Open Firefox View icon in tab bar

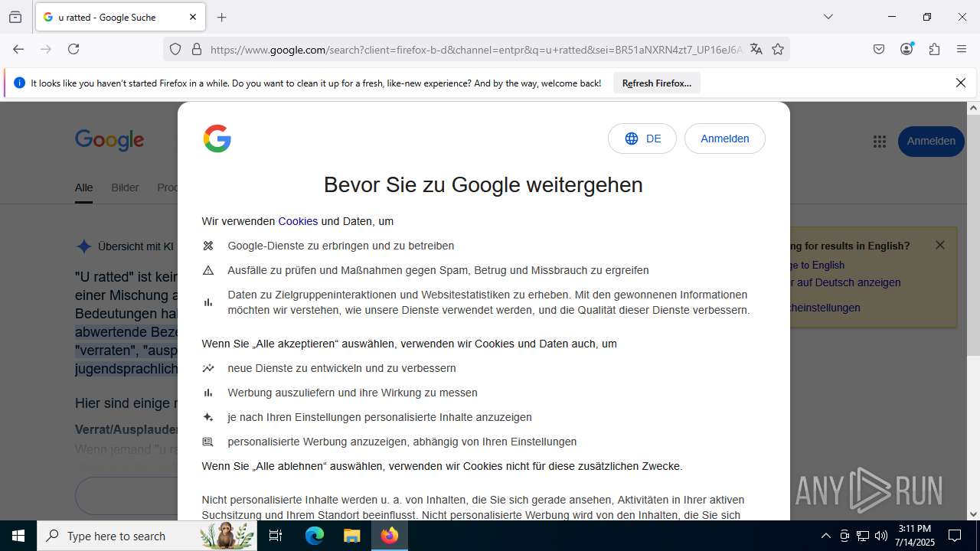[15, 17]
